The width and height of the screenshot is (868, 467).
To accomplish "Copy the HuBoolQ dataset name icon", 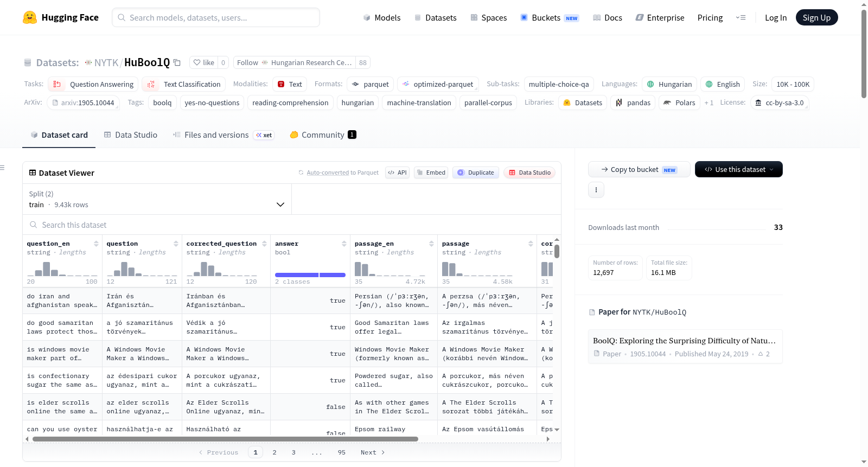I will (177, 62).
